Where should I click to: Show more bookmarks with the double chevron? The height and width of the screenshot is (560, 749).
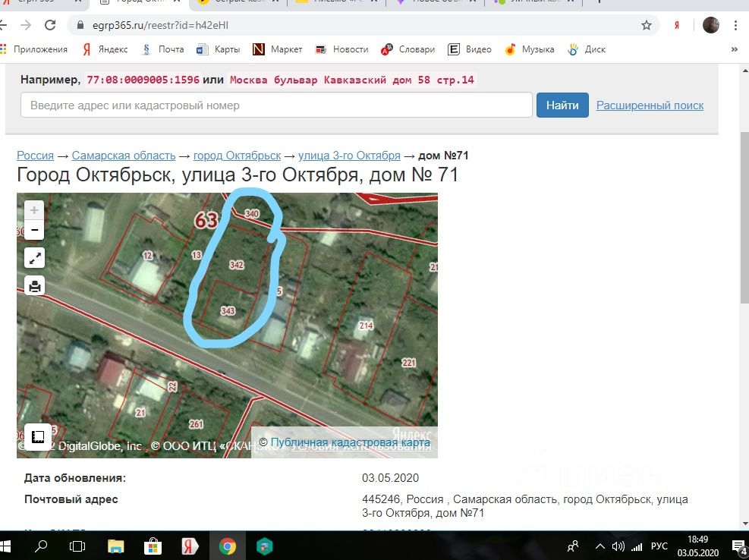pos(734,49)
